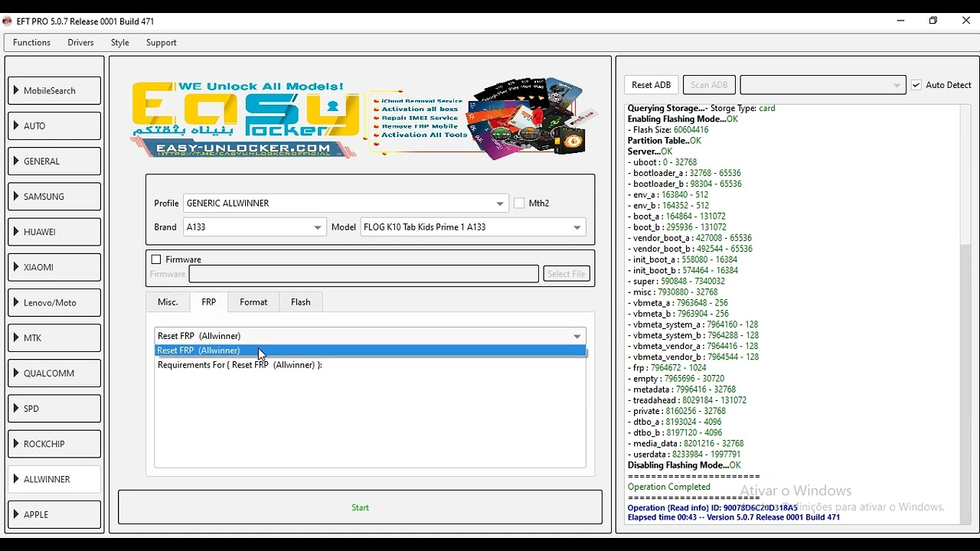
Task: Choose Reset FRP (Allwinner) list option
Action: [x=371, y=350]
